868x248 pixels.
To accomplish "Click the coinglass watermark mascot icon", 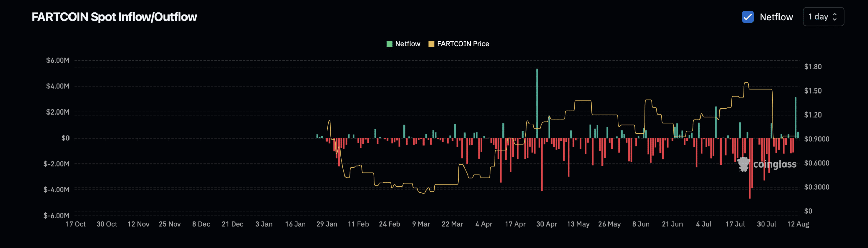I will tap(744, 164).
